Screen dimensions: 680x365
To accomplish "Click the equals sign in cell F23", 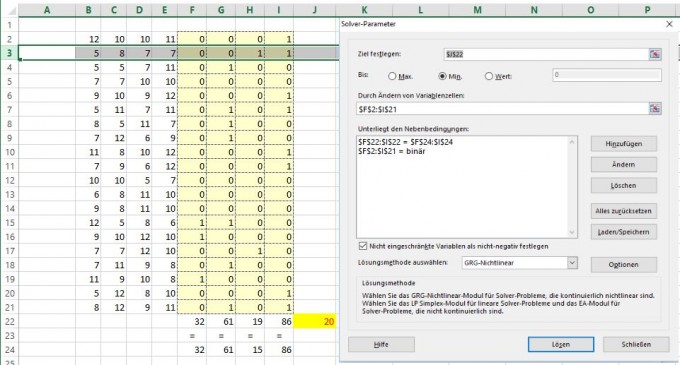I will [x=192, y=336].
